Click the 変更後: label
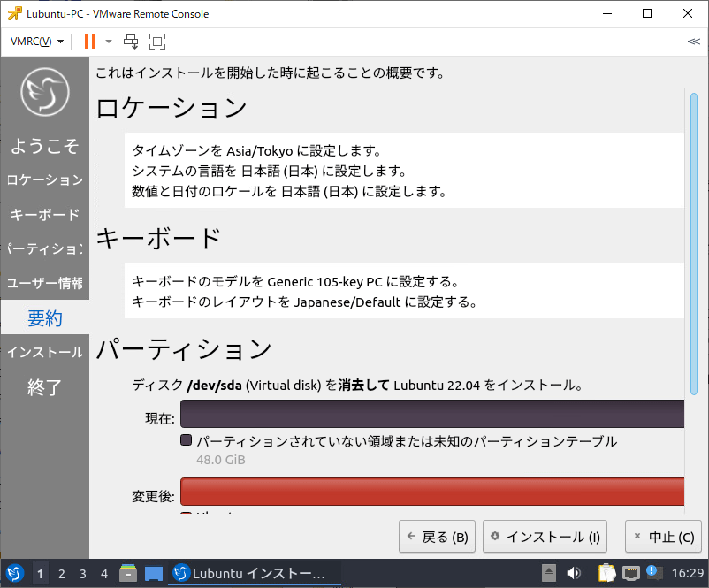The image size is (709, 588). coord(153,496)
